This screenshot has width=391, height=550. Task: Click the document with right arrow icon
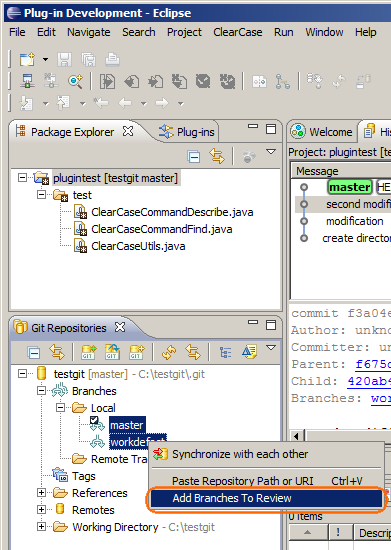[107, 81]
